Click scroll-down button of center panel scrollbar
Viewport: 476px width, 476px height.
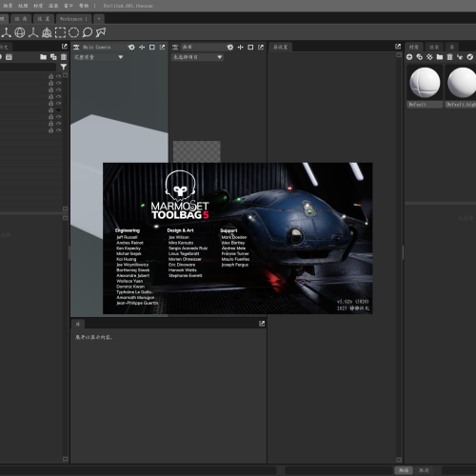(x=399, y=459)
